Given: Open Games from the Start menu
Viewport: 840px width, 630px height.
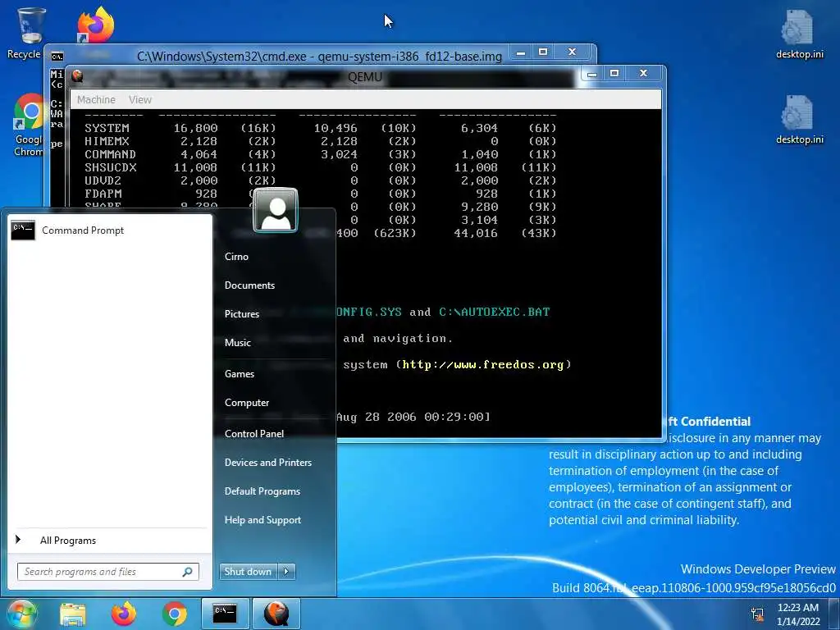Looking at the screenshot, I should pos(239,374).
